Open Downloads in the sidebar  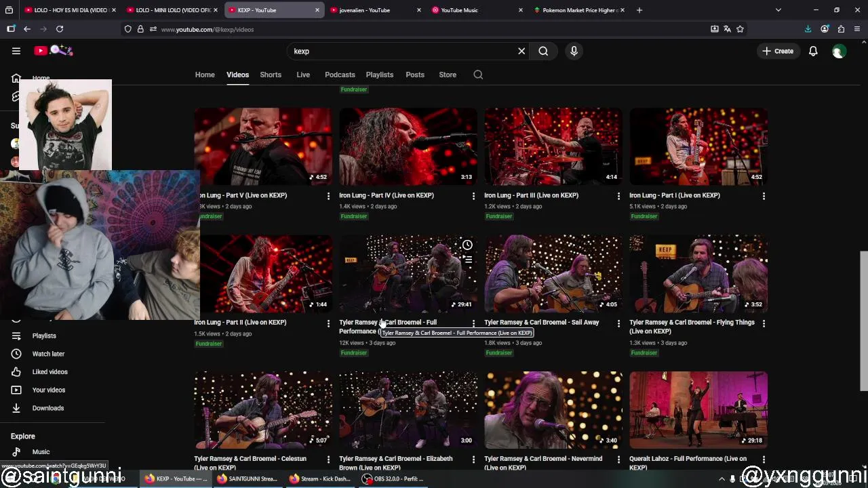coord(47,408)
